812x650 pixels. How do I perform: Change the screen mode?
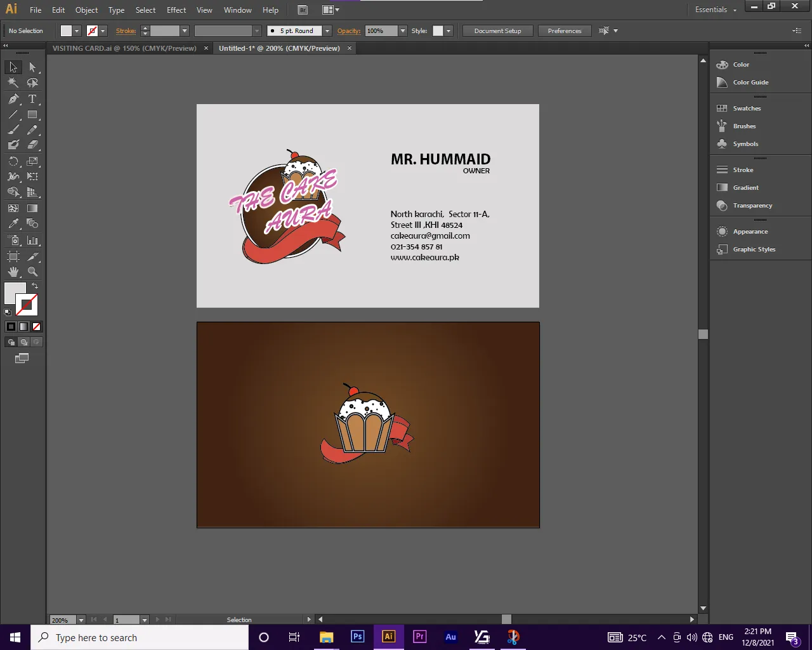[22, 359]
